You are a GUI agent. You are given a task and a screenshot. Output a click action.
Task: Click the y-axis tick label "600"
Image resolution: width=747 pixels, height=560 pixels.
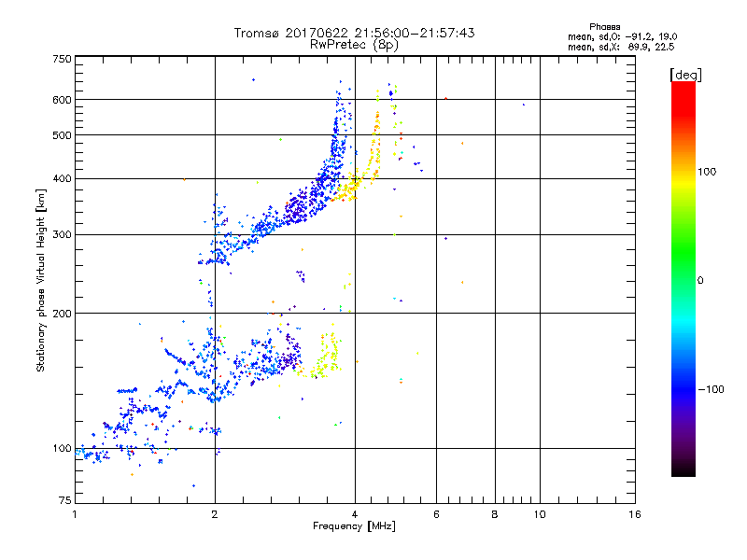[x=62, y=100]
